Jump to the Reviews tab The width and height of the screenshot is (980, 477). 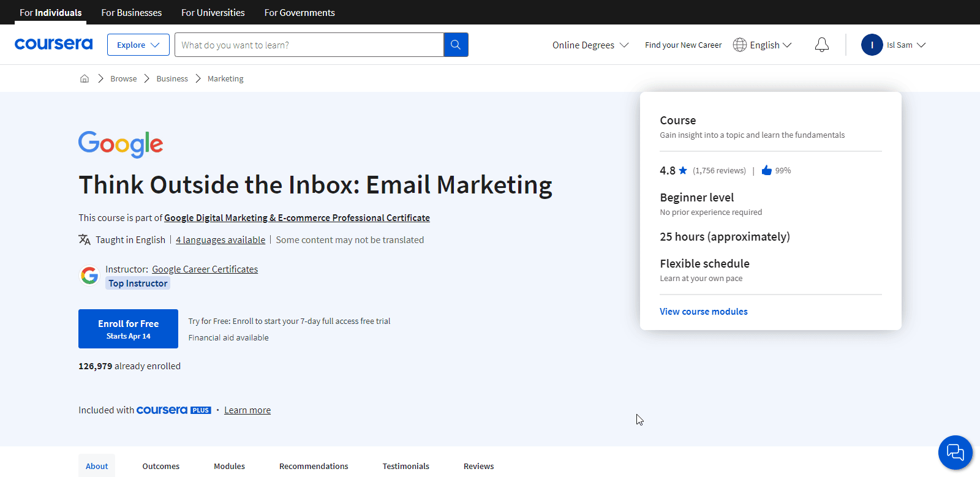[479, 466]
